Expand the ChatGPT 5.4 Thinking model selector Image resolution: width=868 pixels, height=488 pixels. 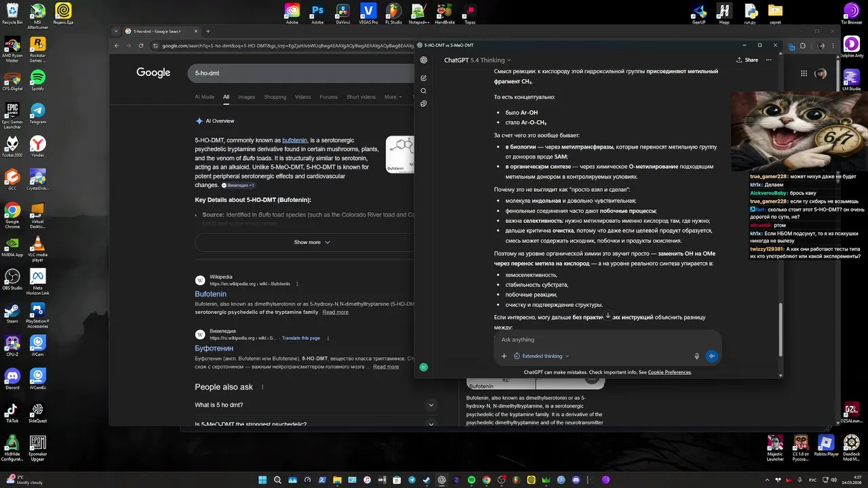tap(477, 60)
